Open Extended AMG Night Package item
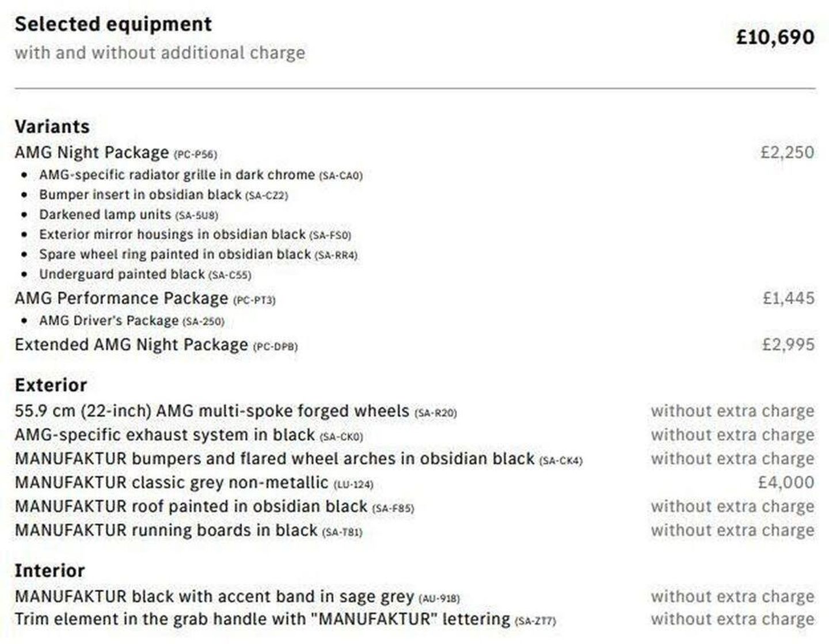Screen dimensions: 829x644 tap(131, 345)
